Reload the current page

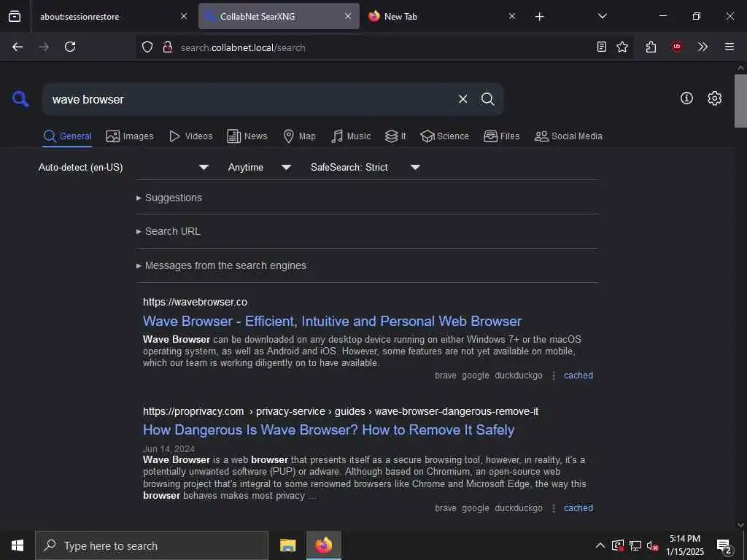coord(70,47)
